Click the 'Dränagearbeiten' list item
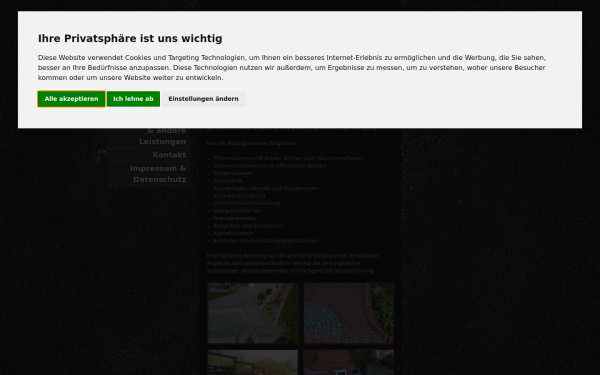Screen dimensions: 600x375 point(234,218)
